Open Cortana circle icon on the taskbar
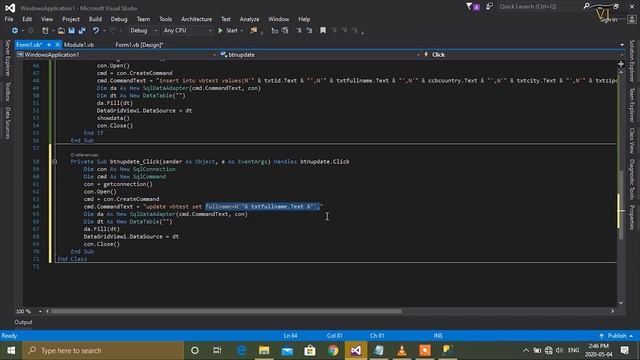The width and height of the screenshot is (640, 360). 195,351
